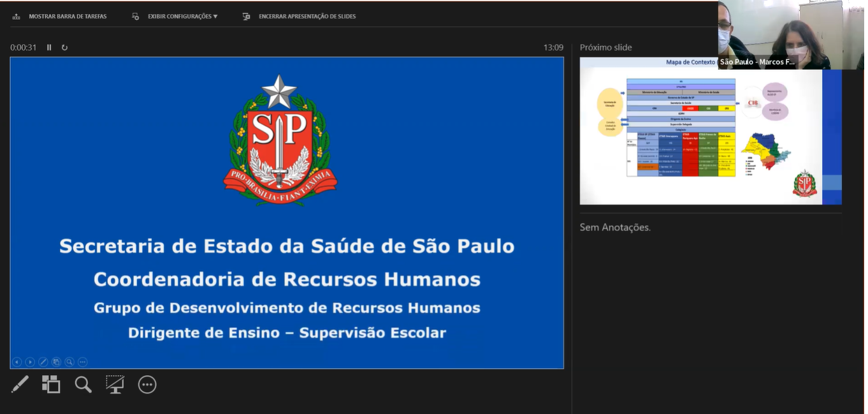Go to previous slide with small overlay arrow
The height and width of the screenshot is (414, 868).
pos(17,362)
